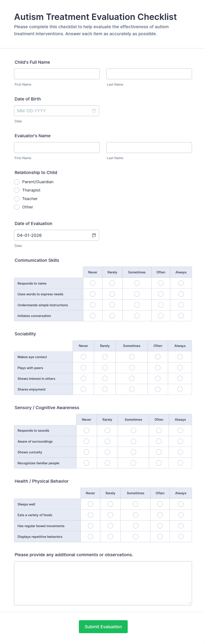The width and height of the screenshot is (204, 644).
Task: Mark 'Makes eye contact' as Often
Action: click(158, 357)
